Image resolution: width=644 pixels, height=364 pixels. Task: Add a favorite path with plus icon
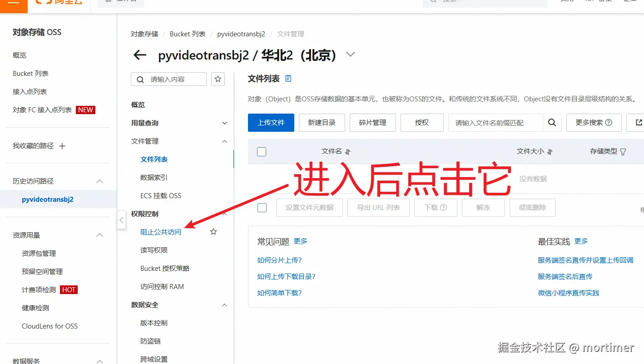click(x=63, y=146)
